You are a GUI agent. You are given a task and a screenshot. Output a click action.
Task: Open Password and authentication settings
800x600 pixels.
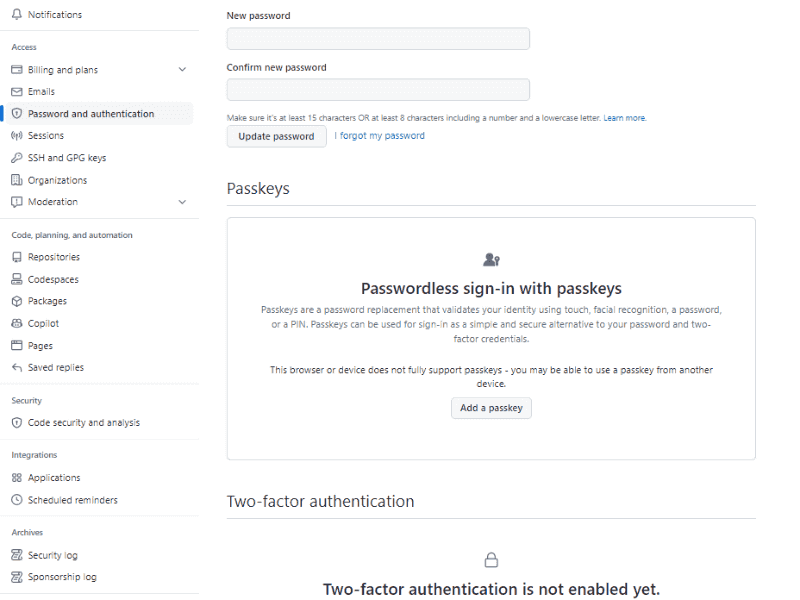click(x=91, y=114)
